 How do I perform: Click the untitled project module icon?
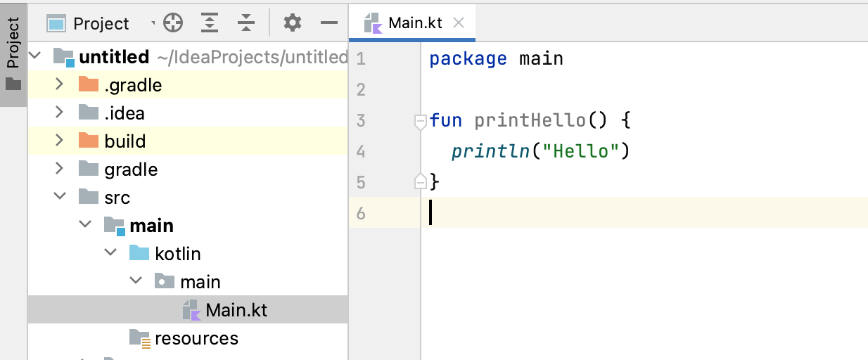[x=64, y=57]
